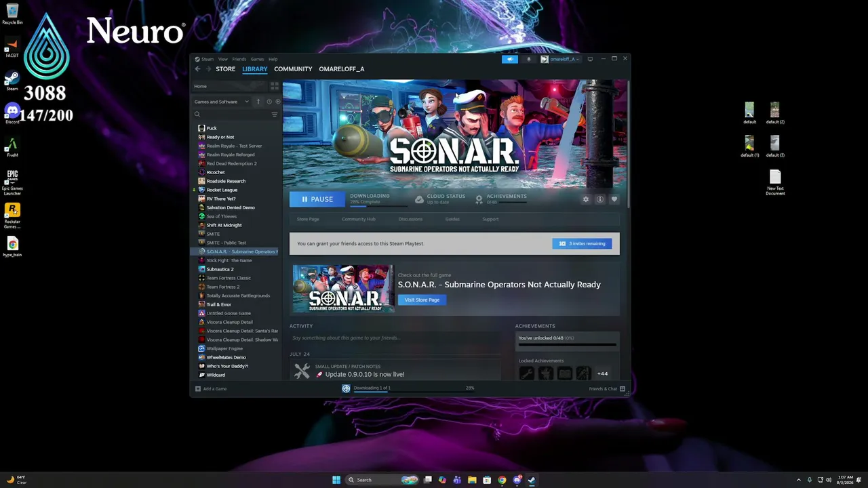Screen dimensions: 868x488
Task: Open Epic Games Launcher desktop shortcut
Action: click(x=12, y=182)
